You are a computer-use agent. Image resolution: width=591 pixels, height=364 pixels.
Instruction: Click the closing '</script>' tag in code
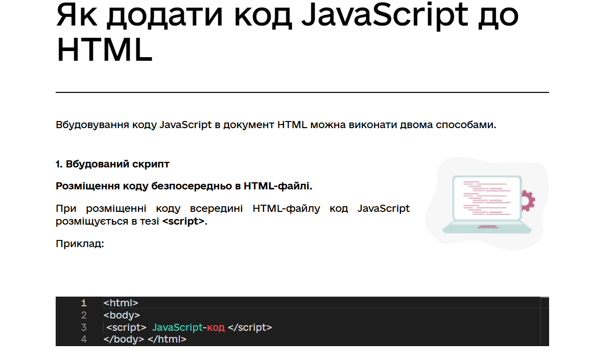[250, 327]
